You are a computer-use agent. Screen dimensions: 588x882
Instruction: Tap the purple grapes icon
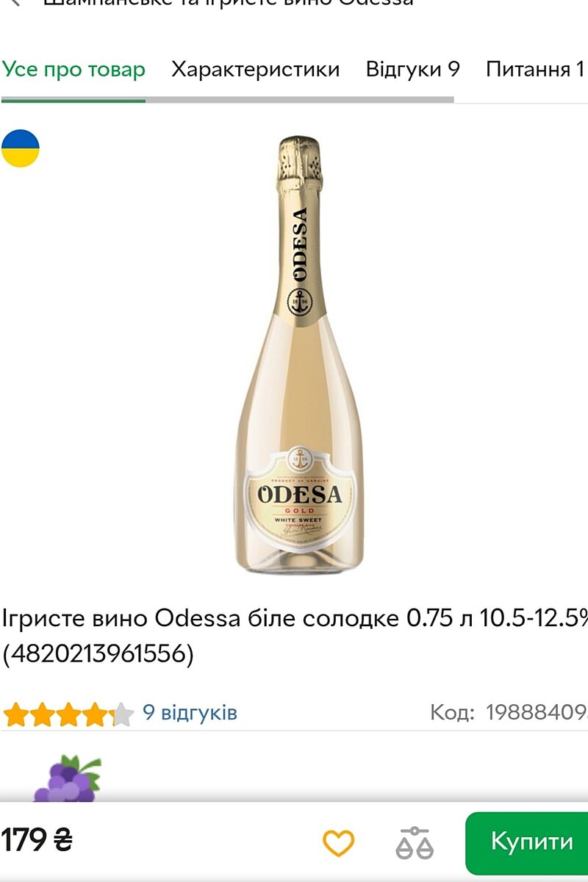[x=67, y=779]
